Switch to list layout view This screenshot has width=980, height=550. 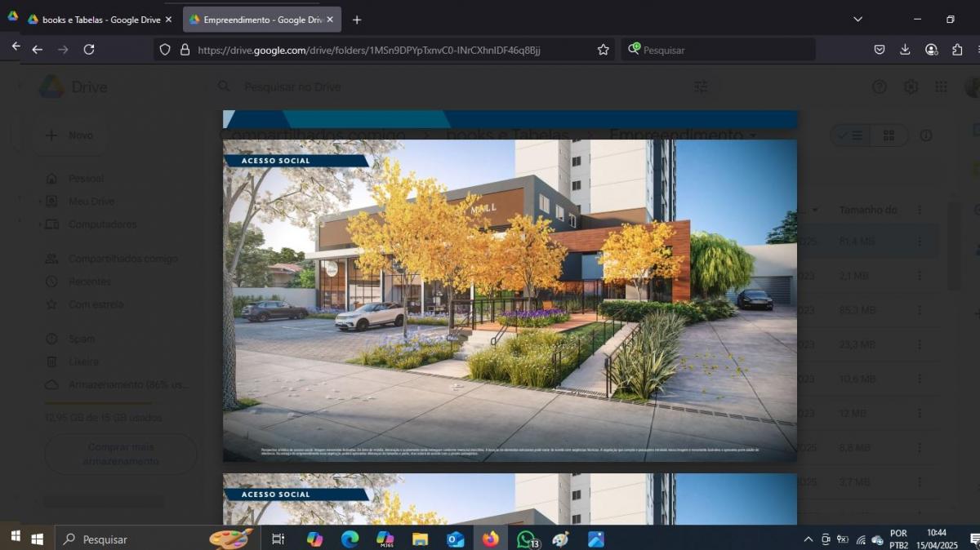(x=851, y=135)
